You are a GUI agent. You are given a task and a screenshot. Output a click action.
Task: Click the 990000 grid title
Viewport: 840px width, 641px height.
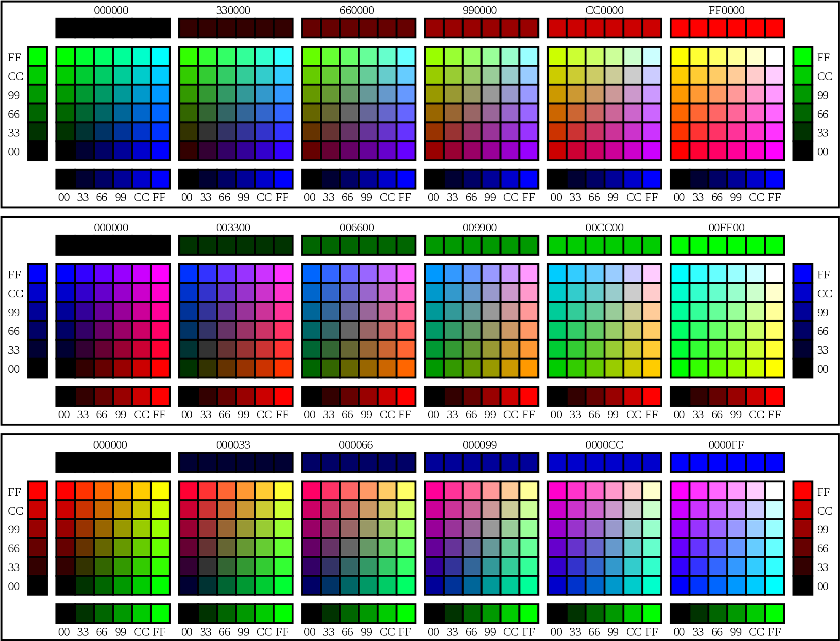tap(480, 10)
